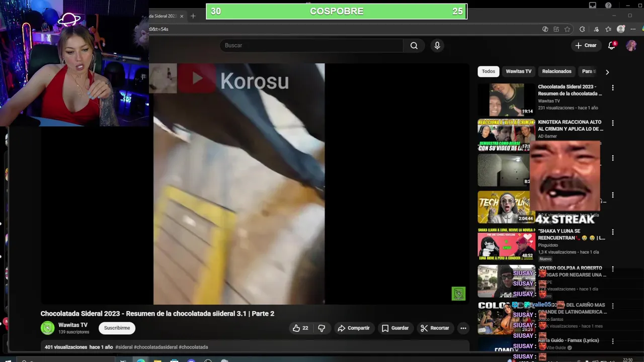Open the 2:04:44 suggested video thumbnail
Image resolution: width=644 pixels, height=362 pixels.
[506, 207]
